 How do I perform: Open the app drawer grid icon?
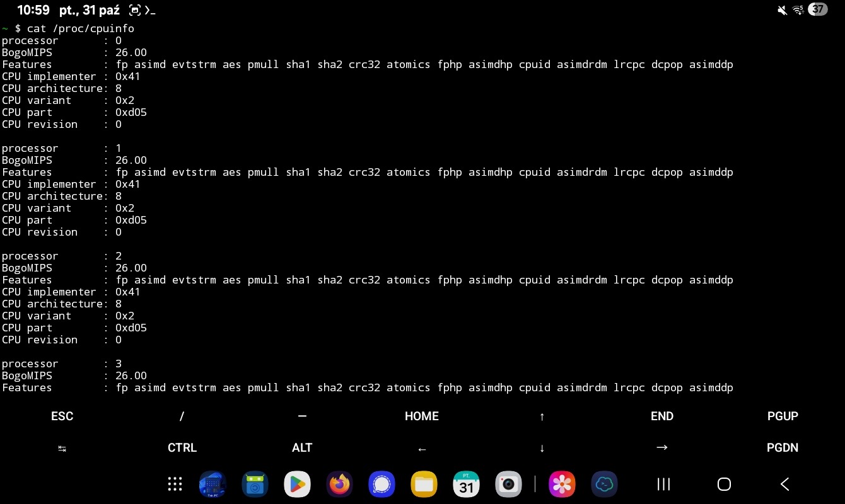coord(175,484)
